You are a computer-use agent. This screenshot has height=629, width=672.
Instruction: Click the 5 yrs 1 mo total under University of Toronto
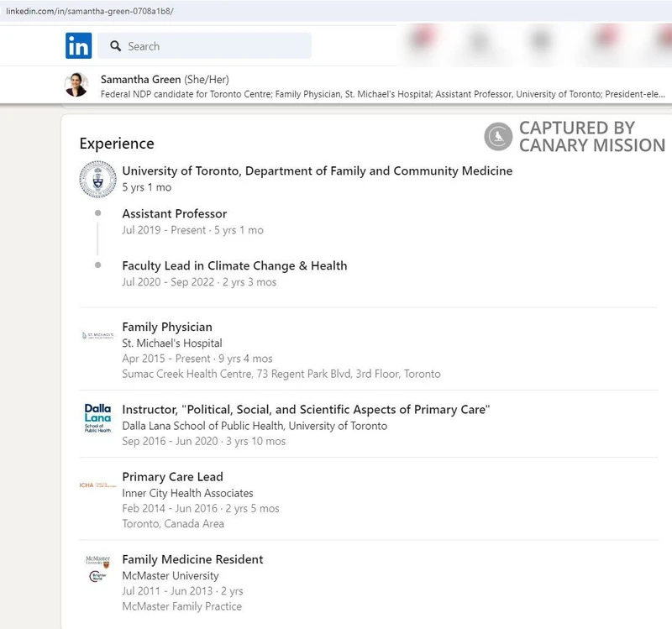click(x=146, y=187)
